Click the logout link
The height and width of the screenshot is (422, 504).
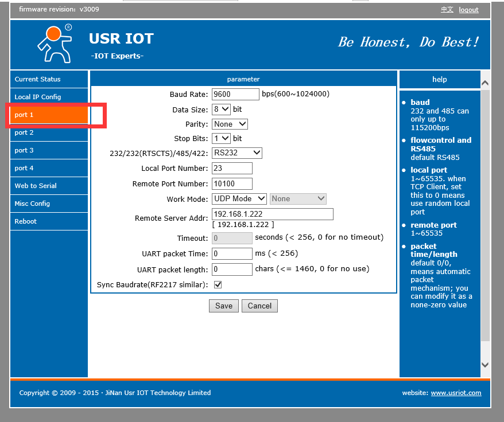pyautogui.click(x=468, y=10)
